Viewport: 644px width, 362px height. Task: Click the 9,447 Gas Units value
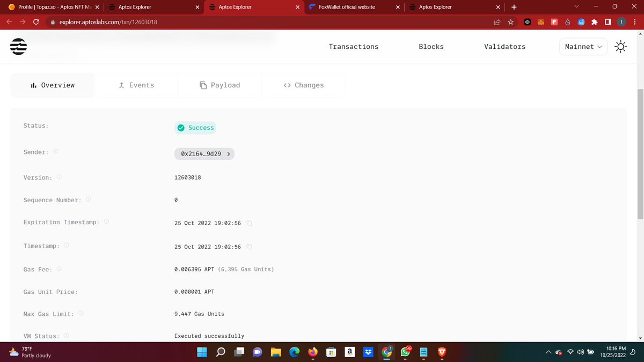[200, 314]
